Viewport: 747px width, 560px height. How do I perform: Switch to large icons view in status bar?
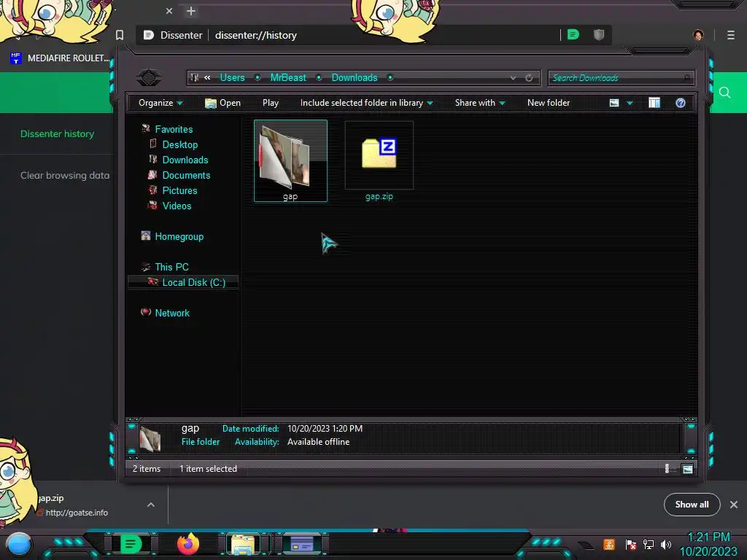click(687, 469)
